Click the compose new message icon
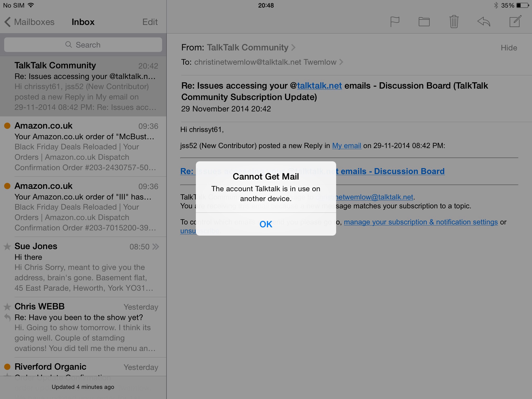Image resolution: width=532 pixels, height=399 pixels. (515, 21)
